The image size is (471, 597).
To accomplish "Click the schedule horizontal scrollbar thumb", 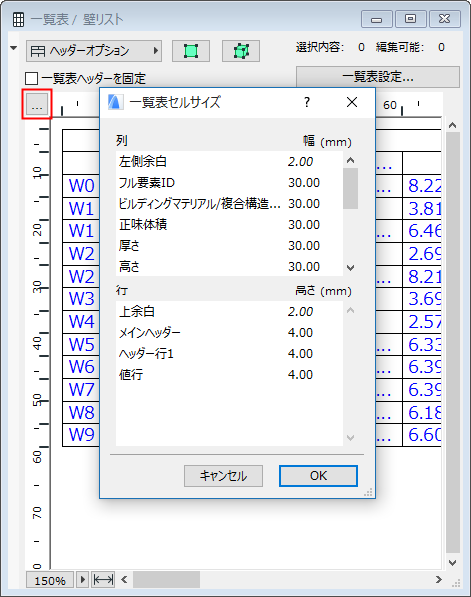I will 166,580.
